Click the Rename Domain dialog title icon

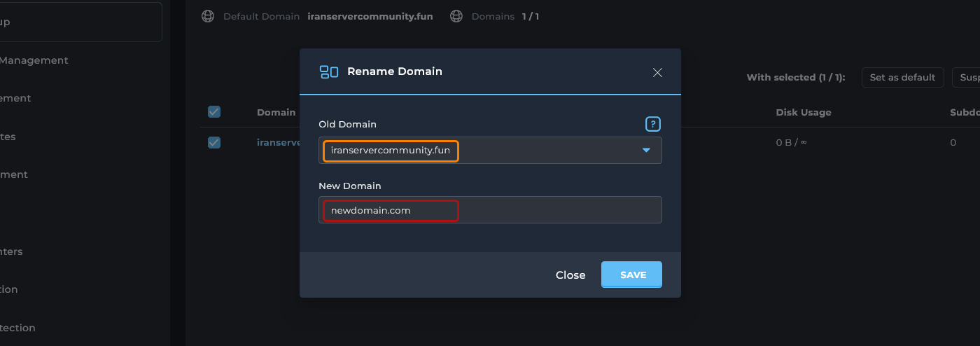(329, 71)
